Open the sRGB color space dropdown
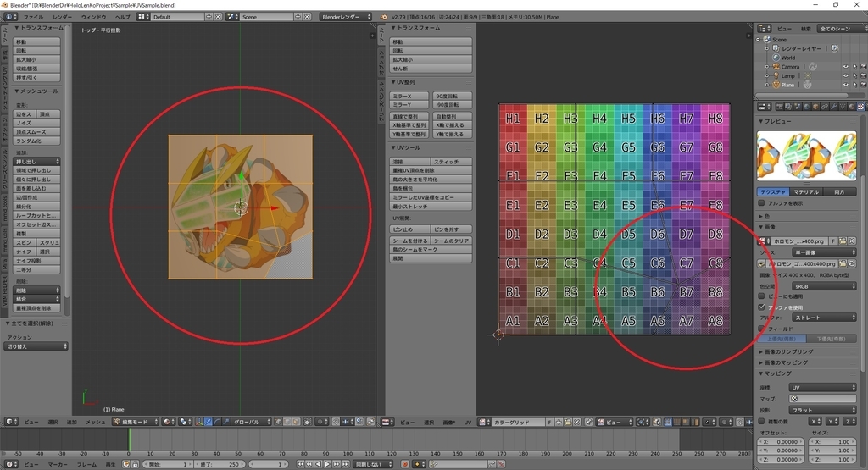This screenshot has width=868, height=470. [x=824, y=286]
